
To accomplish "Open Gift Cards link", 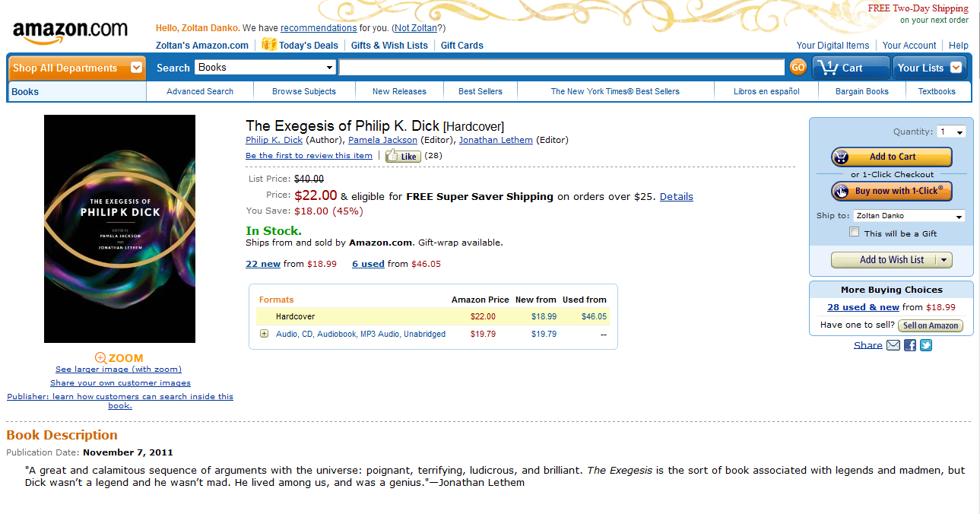I will coord(462,46).
